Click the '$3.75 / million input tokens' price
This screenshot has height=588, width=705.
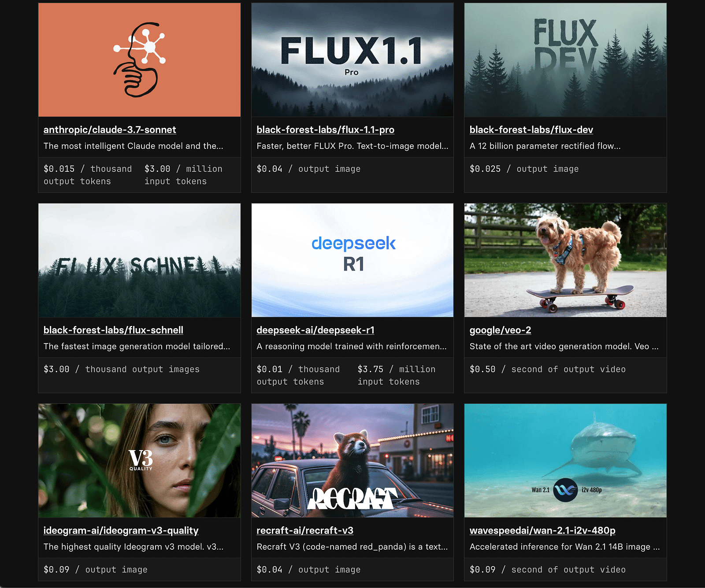pyautogui.click(x=397, y=375)
